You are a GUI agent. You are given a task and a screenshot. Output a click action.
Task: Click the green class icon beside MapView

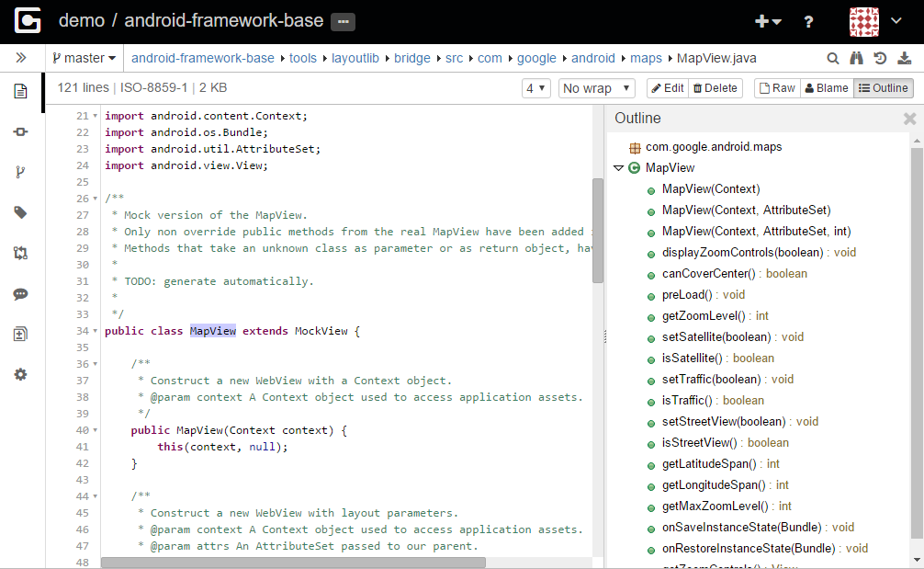[634, 168]
